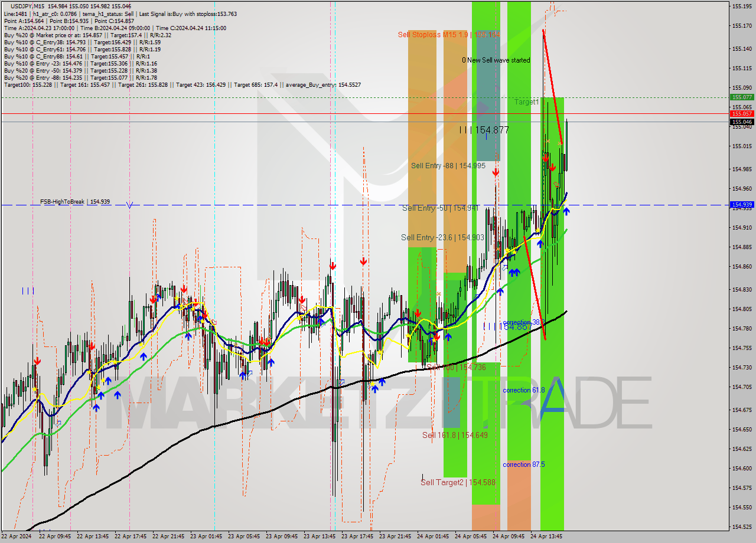Click the blue V marker near FSB-HighToBreak
This screenshot has height=543, width=756.
point(129,205)
